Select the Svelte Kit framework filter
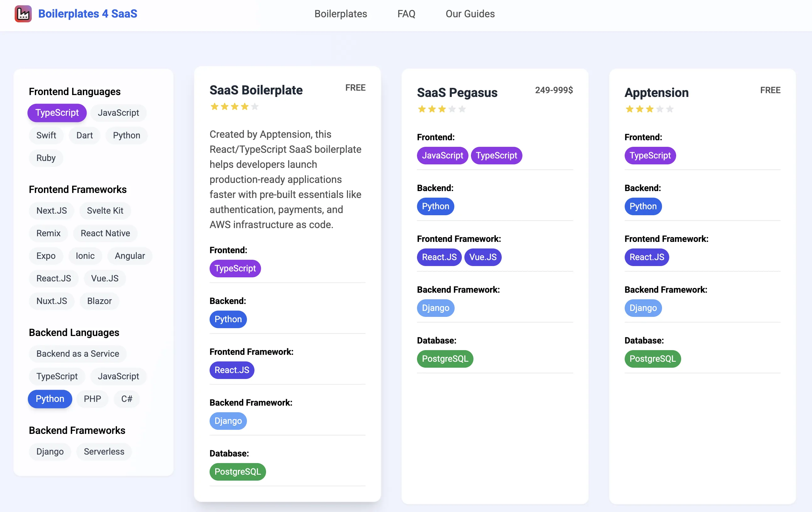This screenshot has width=812, height=512. [x=105, y=211]
